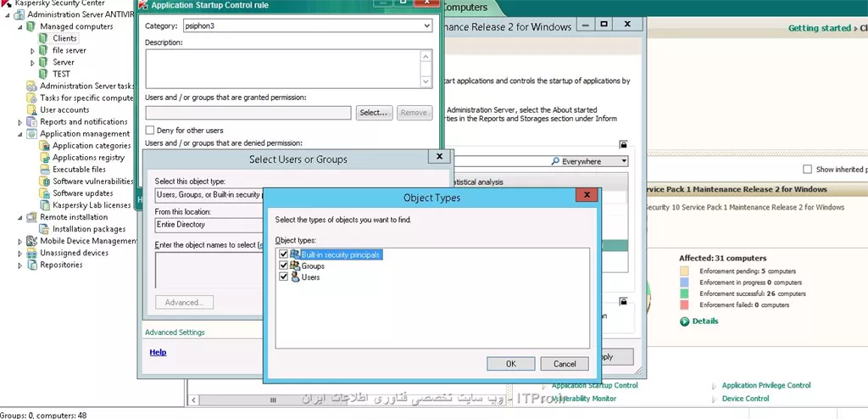Collapse the Administration Server ANTIVIR node
This screenshot has width=868, height=419.
[x=8, y=14]
